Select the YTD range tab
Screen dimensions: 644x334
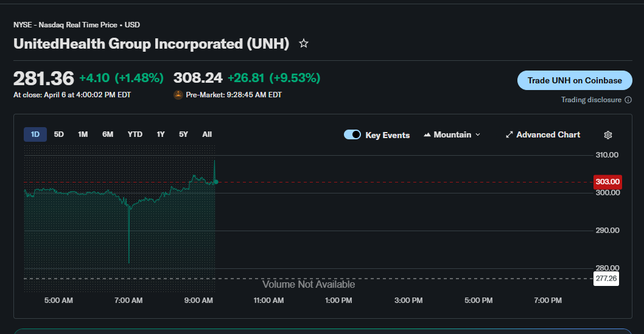(135, 134)
